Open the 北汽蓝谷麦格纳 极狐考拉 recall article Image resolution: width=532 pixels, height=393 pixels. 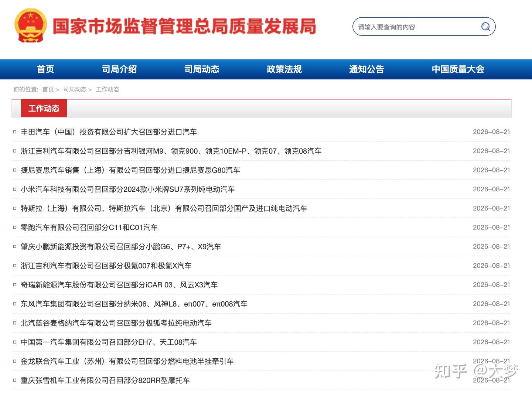click(116, 323)
